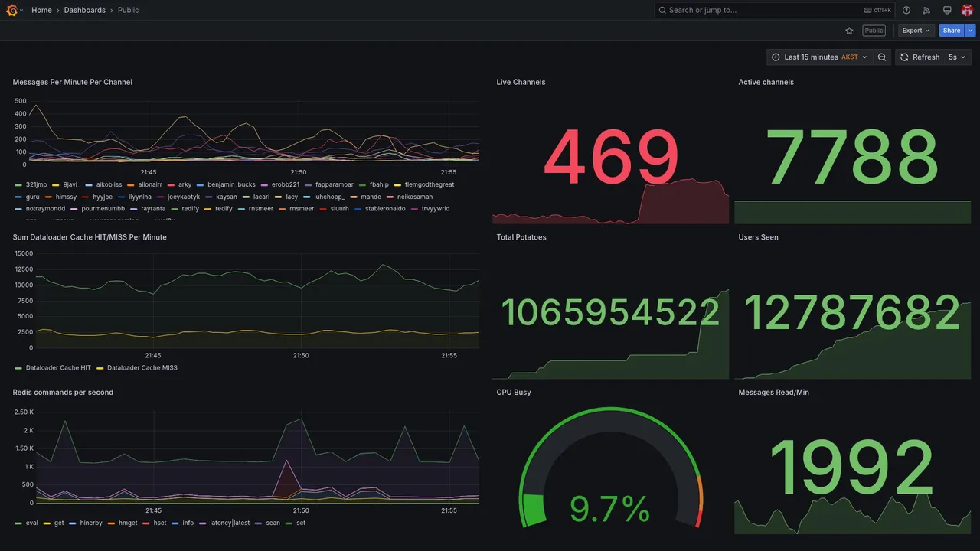This screenshot has width=980, height=551.
Task: Toggle the Dataloader Cache MISS series
Action: [142, 368]
